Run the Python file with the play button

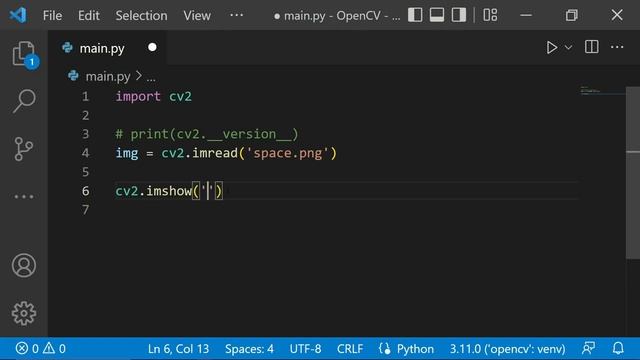point(551,47)
